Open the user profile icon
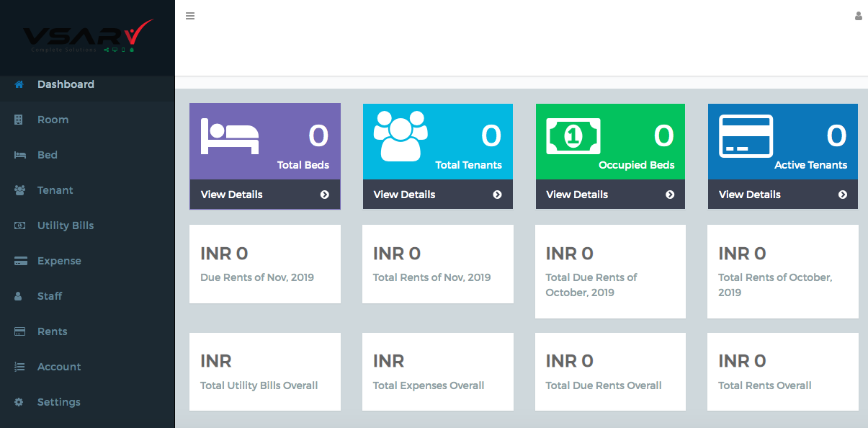 [858, 16]
